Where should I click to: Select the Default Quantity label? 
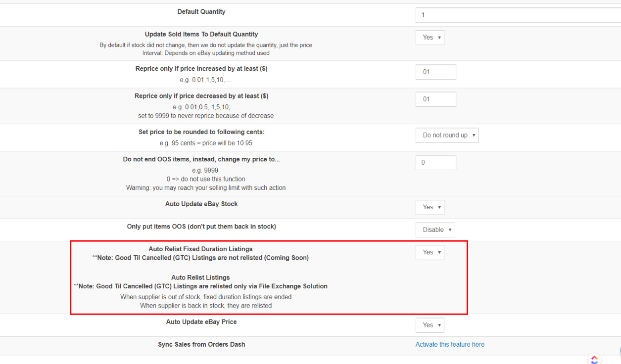pyautogui.click(x=201, y=11)
